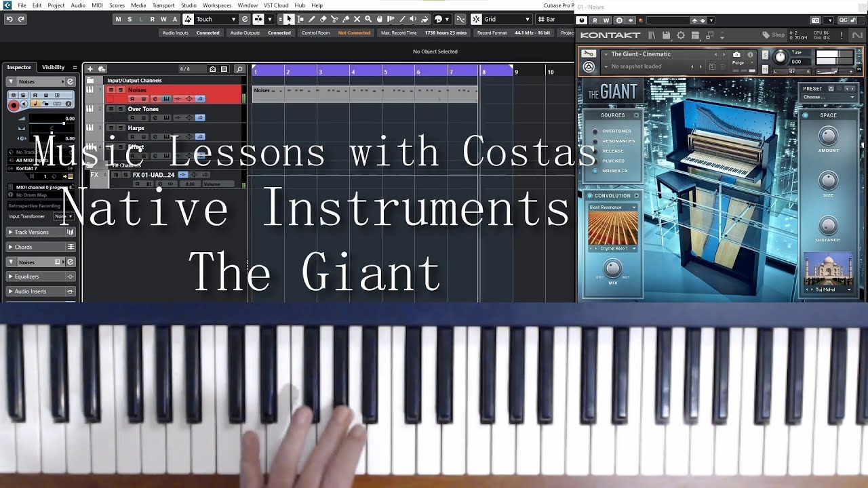868x488 pixels.
Task: Open the Preset Choose dropdown
Action: coord(829,98)
